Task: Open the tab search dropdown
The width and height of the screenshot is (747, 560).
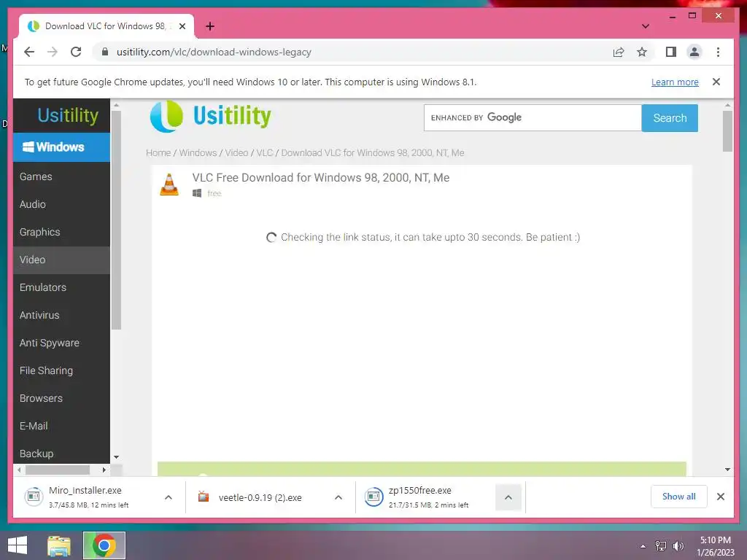Action: point(646,26)
